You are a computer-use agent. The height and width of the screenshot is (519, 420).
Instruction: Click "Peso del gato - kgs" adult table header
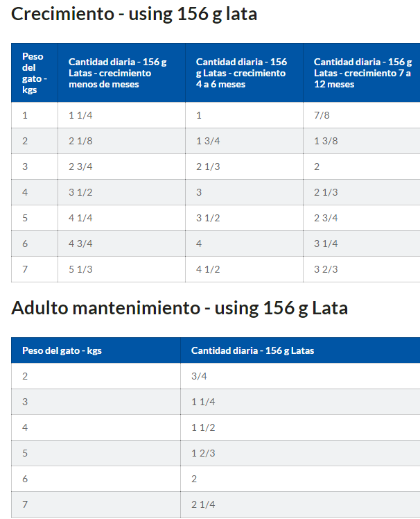[62, 350]
